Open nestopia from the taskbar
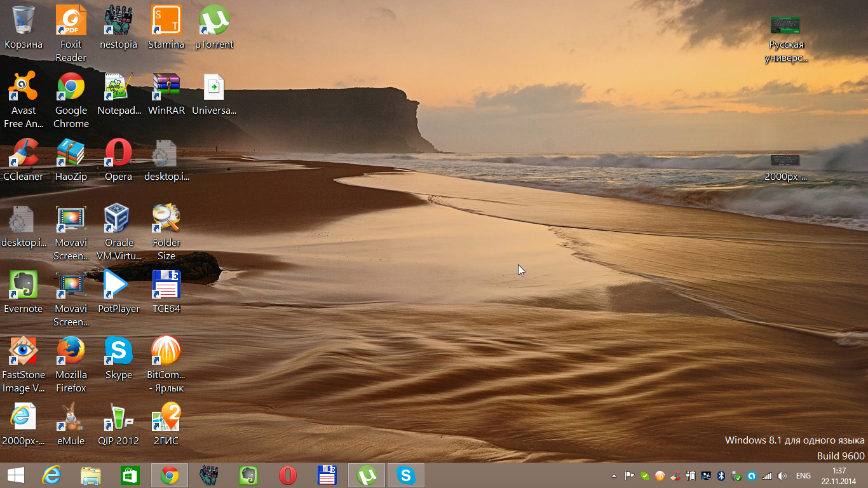Screen dimensions: 868x488 point(209,475)
